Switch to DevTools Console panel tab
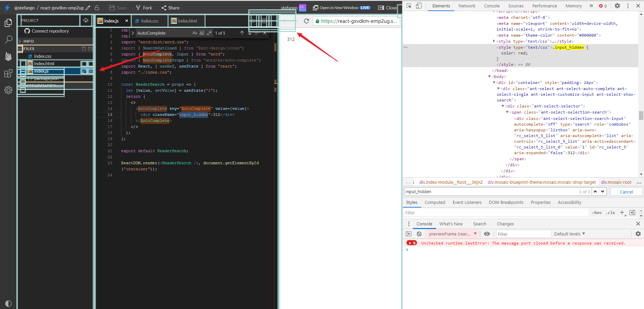The image size is (644, 309). point(492,6)
